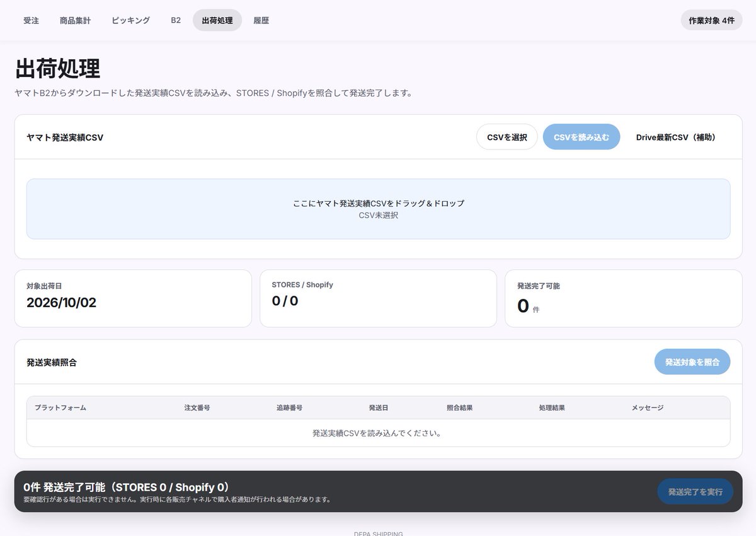
Task: Click the プラットフォーム column header
Action: 60,408
